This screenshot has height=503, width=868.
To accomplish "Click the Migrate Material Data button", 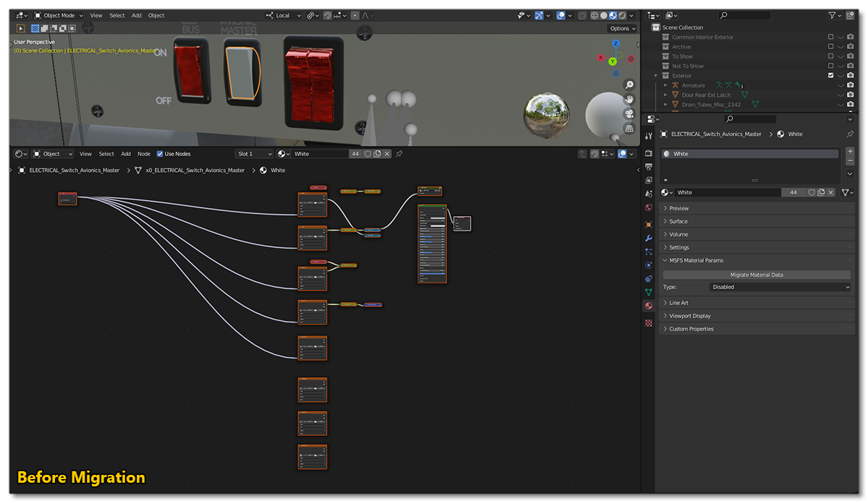I will point(756,275).
